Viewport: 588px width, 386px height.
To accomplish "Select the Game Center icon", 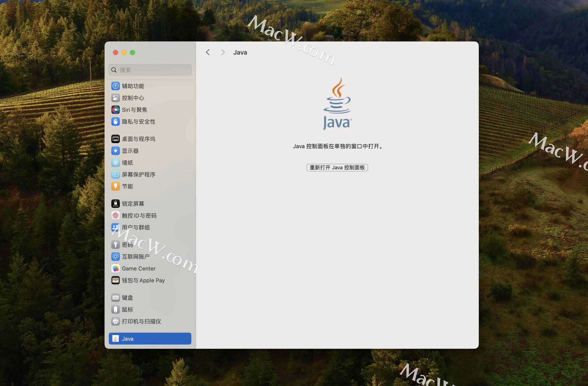I will point(115,268).
